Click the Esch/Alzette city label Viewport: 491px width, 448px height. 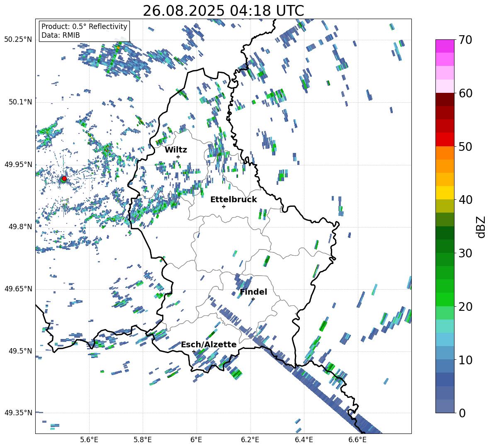[209, 344]
